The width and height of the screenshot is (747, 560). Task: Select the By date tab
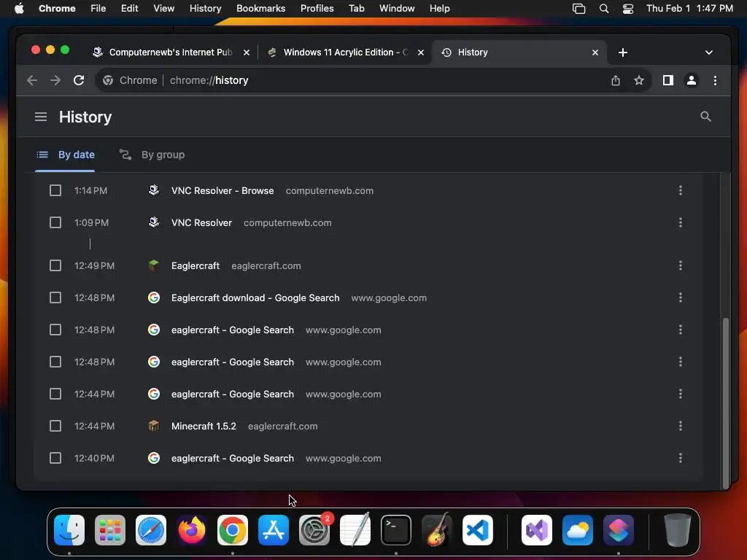click(66, 155)
